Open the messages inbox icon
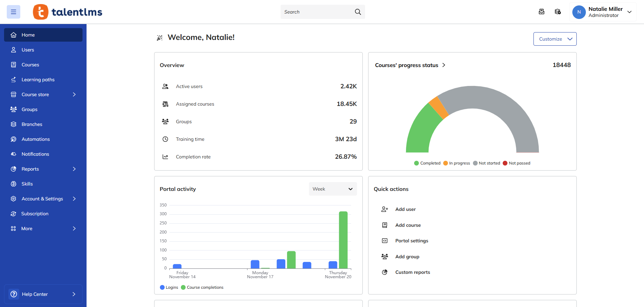Image resolution: width=644 pixels, height=307 pixels. pos(541,12)
